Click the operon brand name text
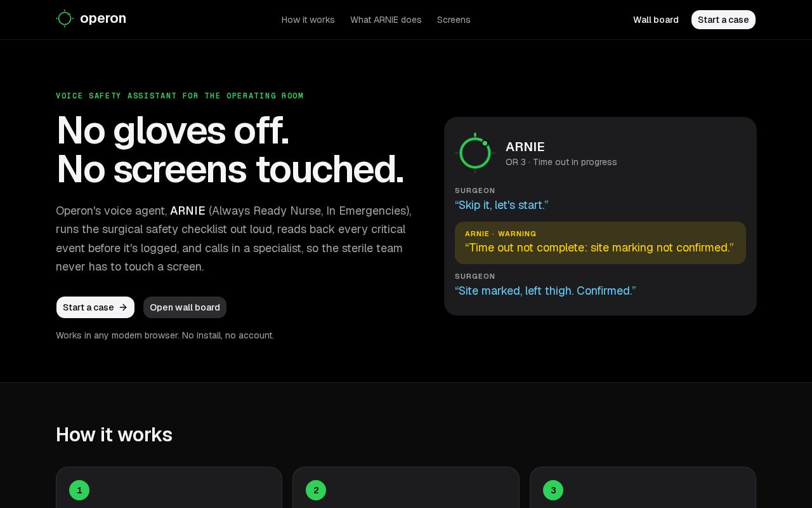The image size is (812, 508). [103, 18]
